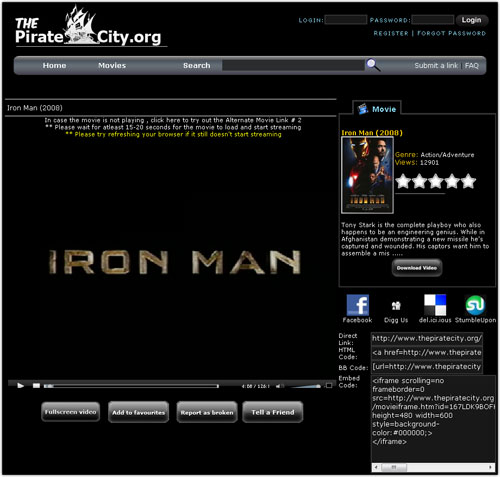Click the '12901' views count
This screenshot has height=477, width=500.
(429, 163)
